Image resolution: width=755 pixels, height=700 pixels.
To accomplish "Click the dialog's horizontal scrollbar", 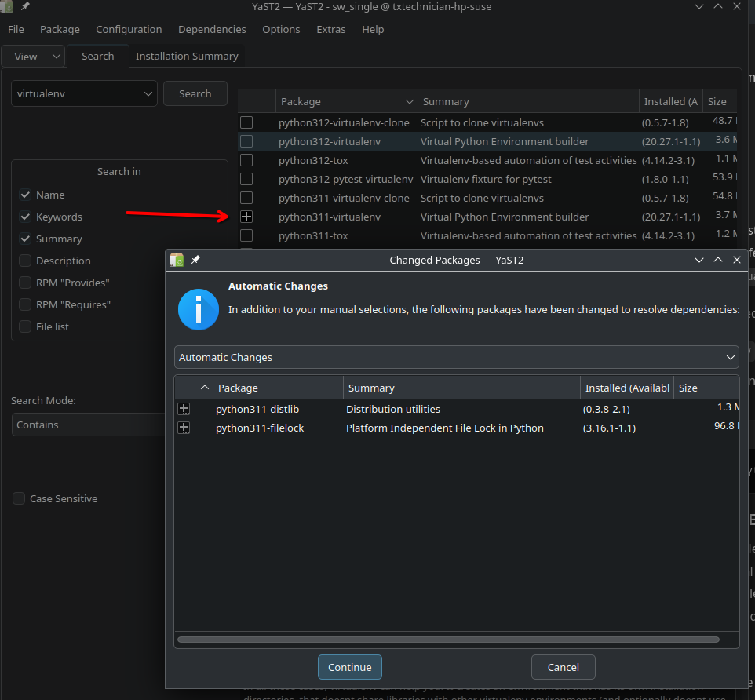I will [448, 640].
